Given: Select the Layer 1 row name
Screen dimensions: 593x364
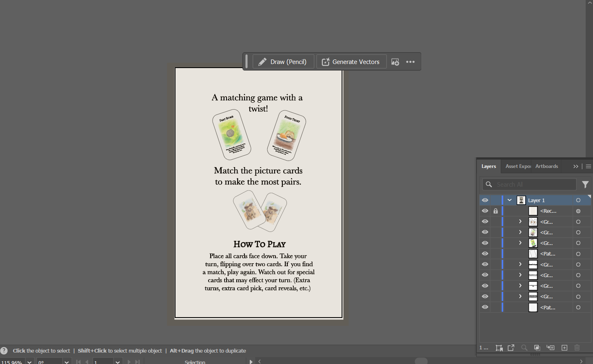Looking at the screenshot, I should (536, 200).
